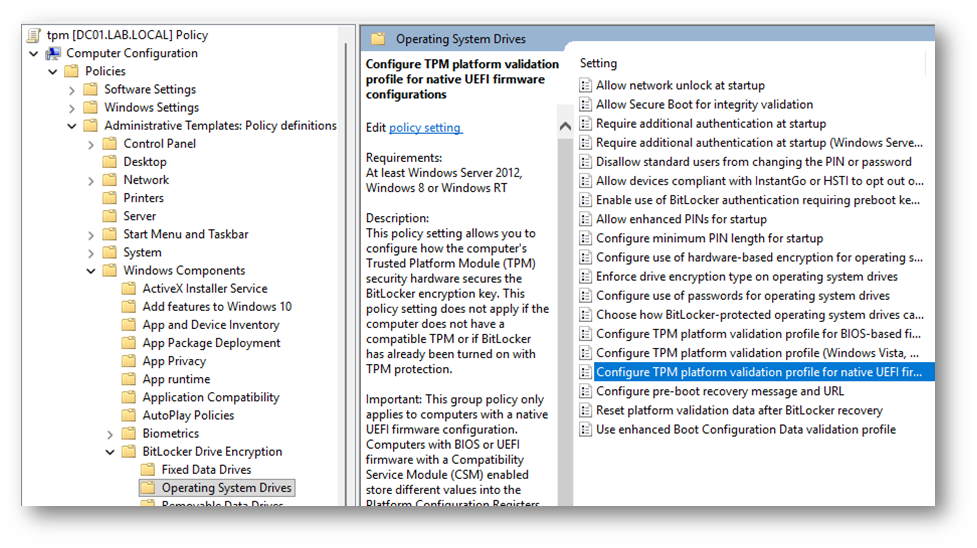Open the policy setting edit link
This screenshot has height=548, width=977.
pos(425,128)
